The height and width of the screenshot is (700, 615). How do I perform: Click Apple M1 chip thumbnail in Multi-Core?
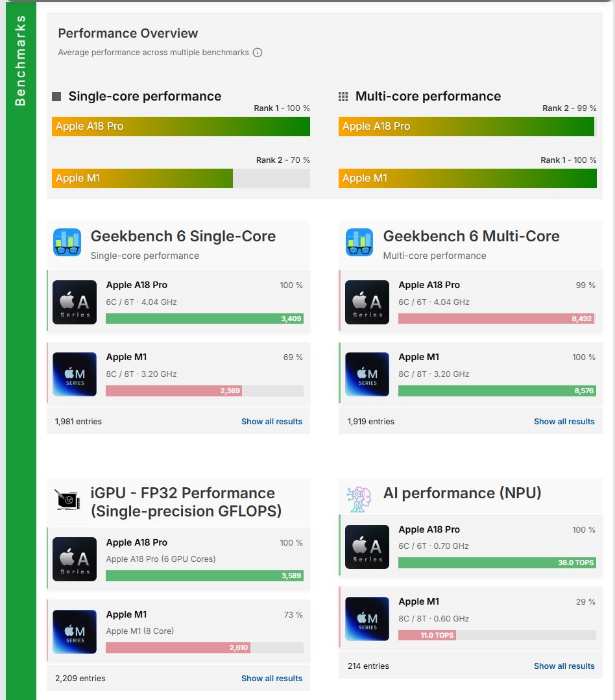(367, 374)
